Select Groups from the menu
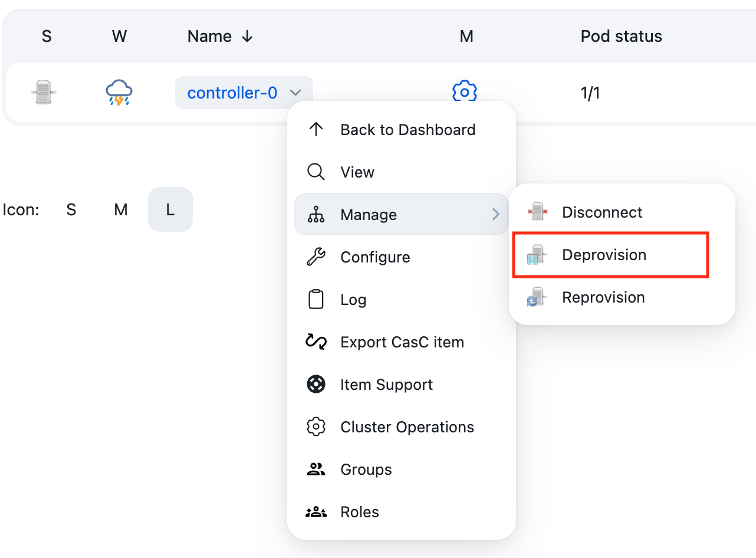Screen dimensions: 756x558 (402, 470)
